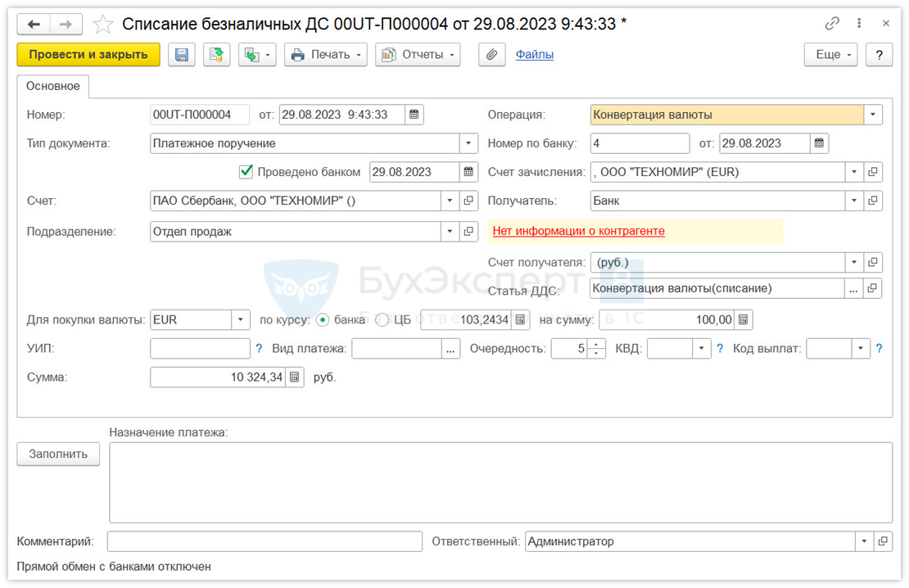Attach file using the paperclip icon
Image resolution: width=909 pixels, height=588 pixels.
(491, 55)
